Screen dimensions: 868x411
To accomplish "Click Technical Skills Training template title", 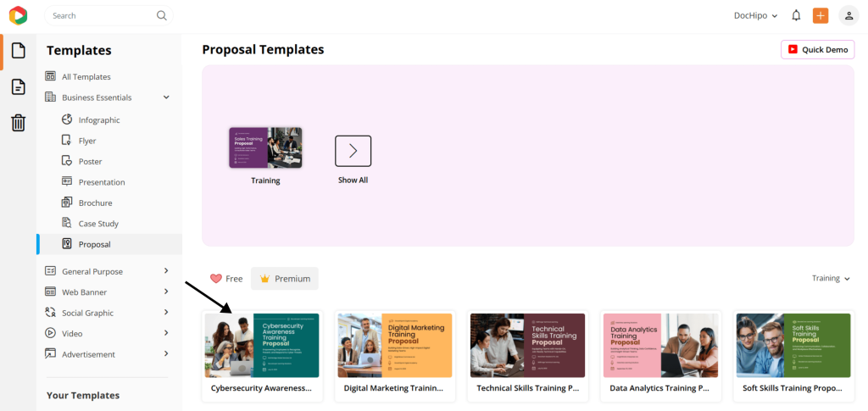I will point(527,388).
